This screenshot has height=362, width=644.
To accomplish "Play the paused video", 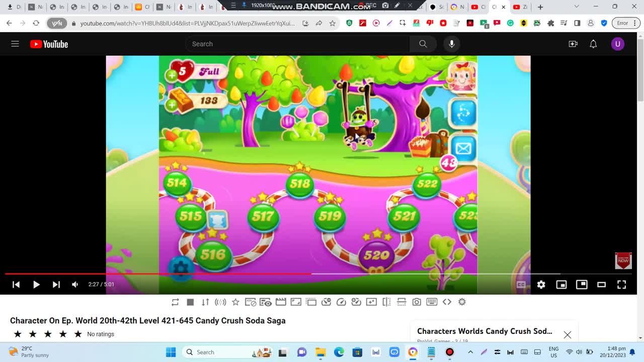I will [36, 285].
